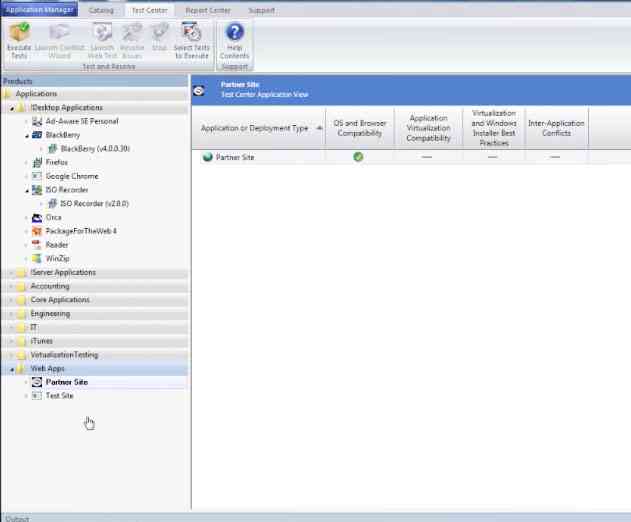Click the Test Site icon in tree
Viewport: 631px width, 522px height.
[x=37, y=396]
